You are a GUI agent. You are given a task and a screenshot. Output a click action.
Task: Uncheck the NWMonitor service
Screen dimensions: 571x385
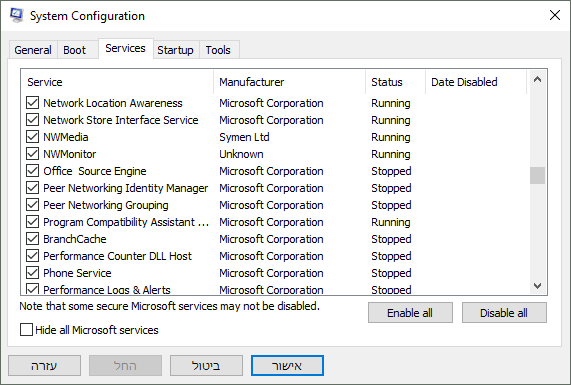(32, 154)
